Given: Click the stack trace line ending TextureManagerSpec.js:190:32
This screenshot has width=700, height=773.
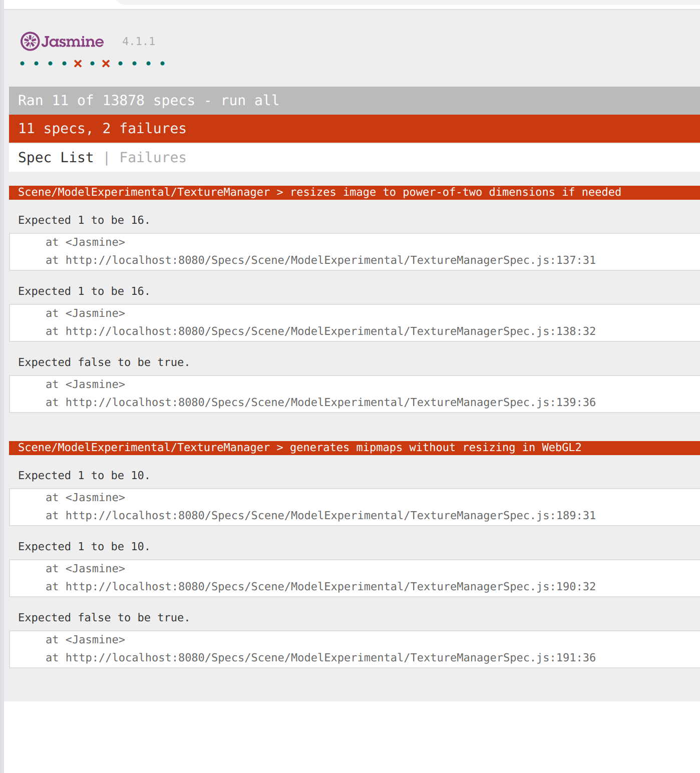Looking at the screenshot, I should pyautogui.click(x=320, y=587).
